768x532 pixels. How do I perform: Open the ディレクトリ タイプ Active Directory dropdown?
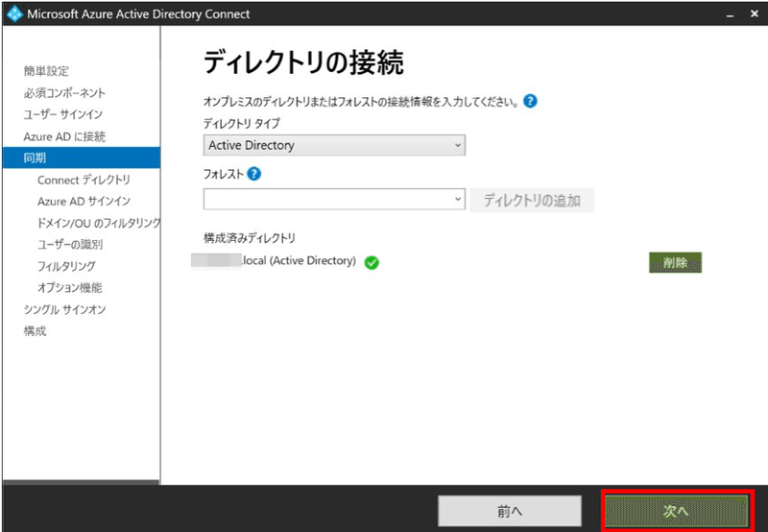coord(334,145)
